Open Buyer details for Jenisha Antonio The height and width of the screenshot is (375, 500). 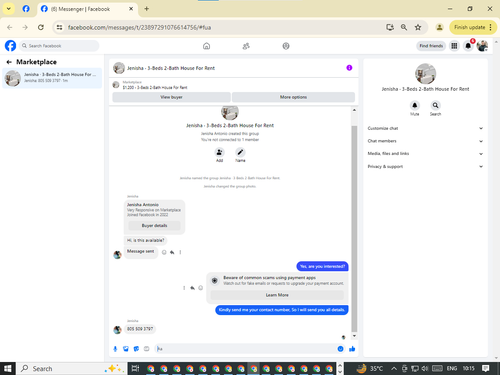(154, 226)
